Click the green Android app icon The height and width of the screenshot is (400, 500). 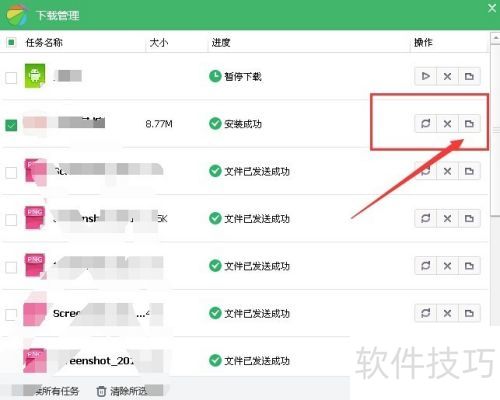(35, 76)
